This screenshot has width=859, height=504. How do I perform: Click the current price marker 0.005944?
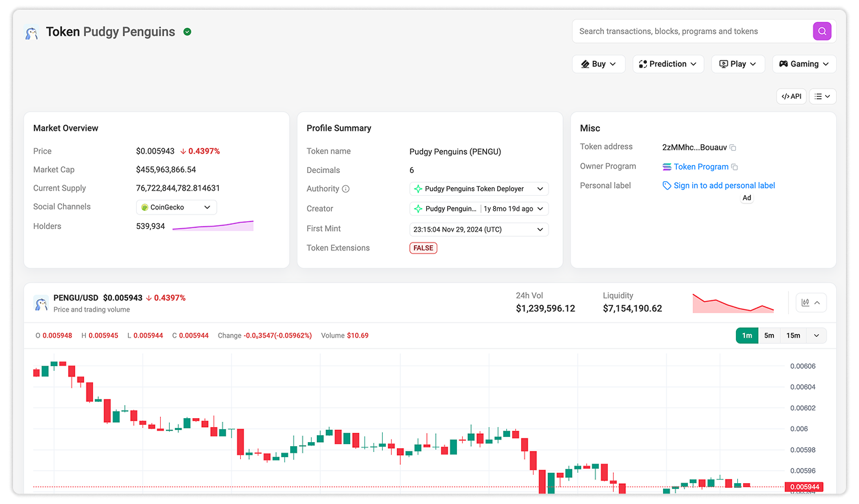pos(804,487)
